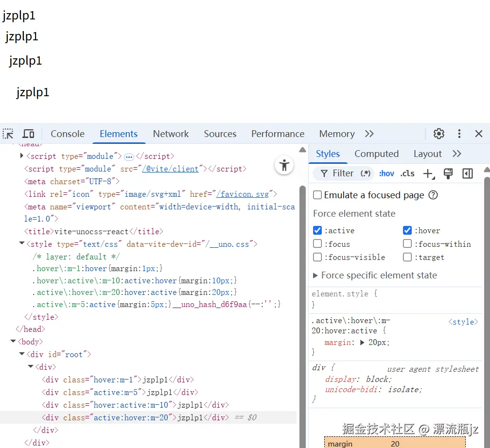Check the :target state checkbox
The height and width of the screenshot is (448, 490).
point(407,257)
